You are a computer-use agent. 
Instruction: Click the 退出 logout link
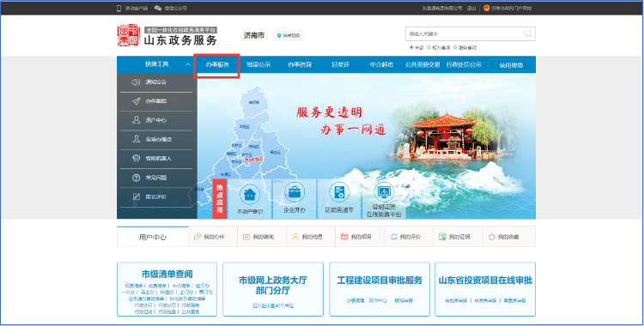[471, 9]
